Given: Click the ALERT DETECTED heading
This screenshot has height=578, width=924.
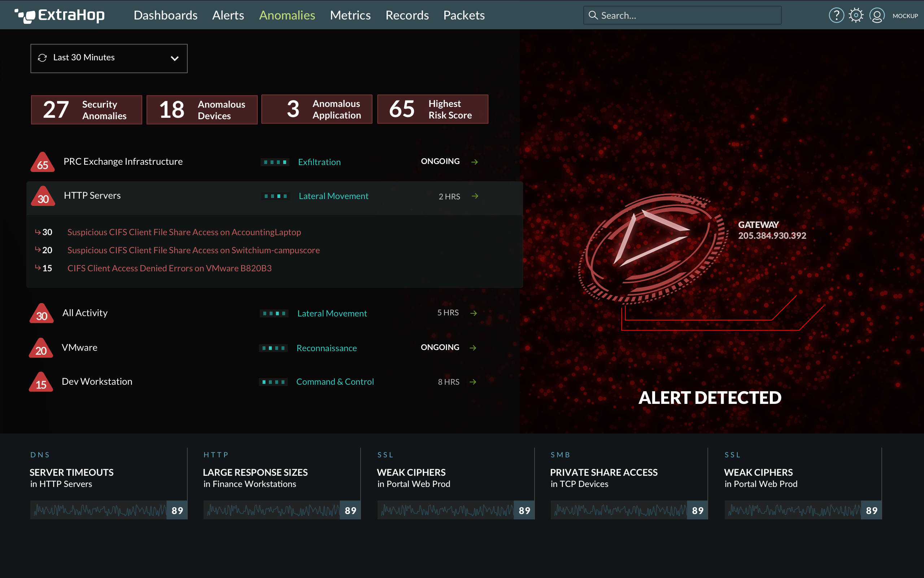Looking at the screenshot, I should pos(710,398).
